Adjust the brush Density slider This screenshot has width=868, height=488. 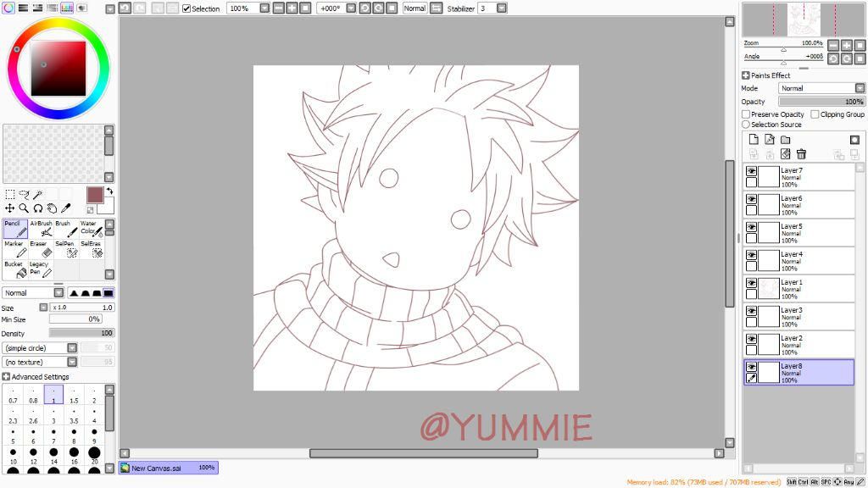pyautogui.click(x=81, y=333)
